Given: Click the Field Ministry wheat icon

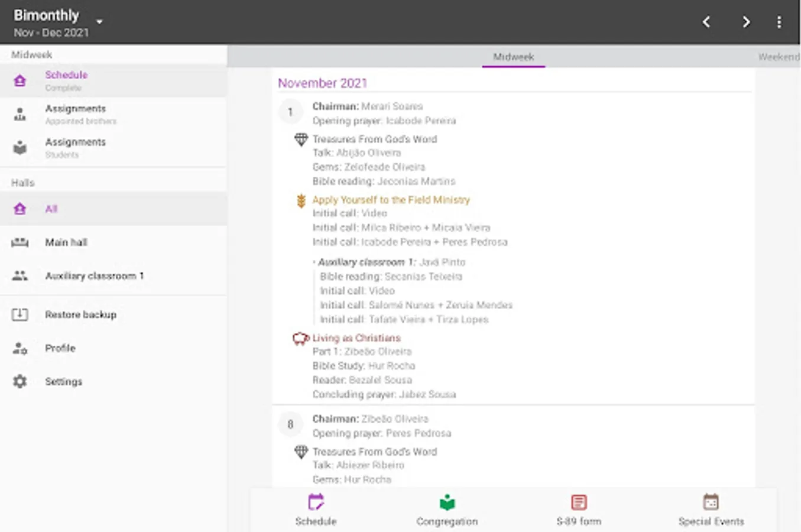Looking at the screenshot, I should point(301,201).
